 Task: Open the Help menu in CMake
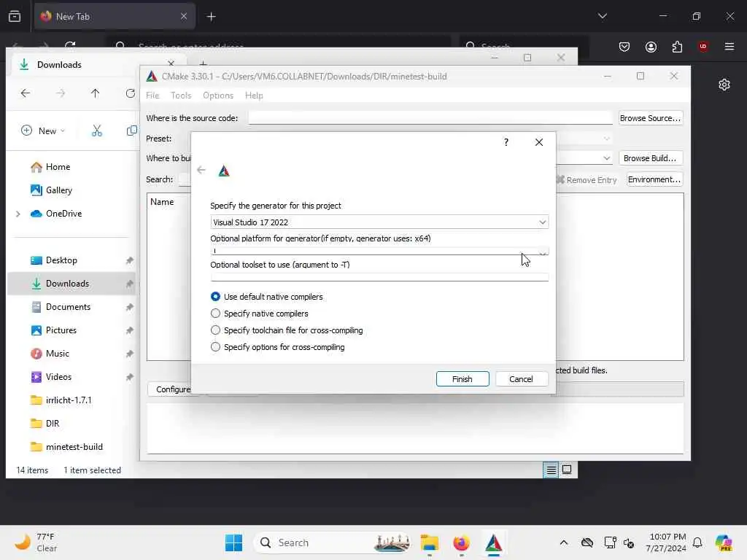coord(254,96)
